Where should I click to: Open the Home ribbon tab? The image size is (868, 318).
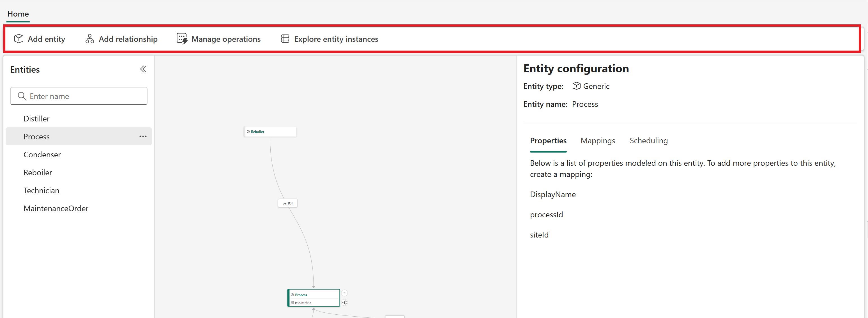[18, 14]
